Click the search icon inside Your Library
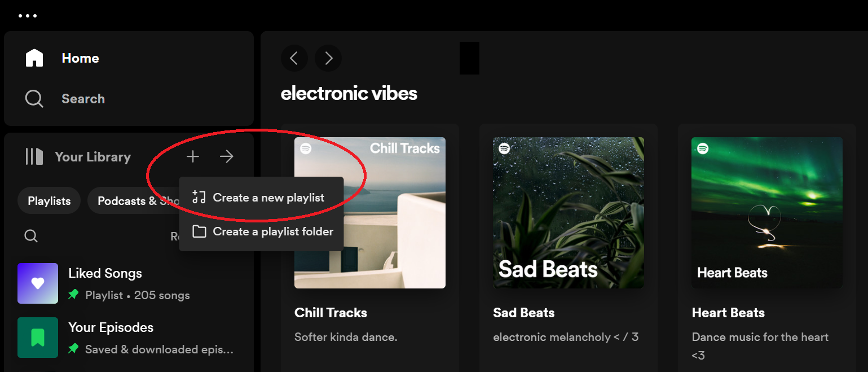 click(x=31, y=236)
